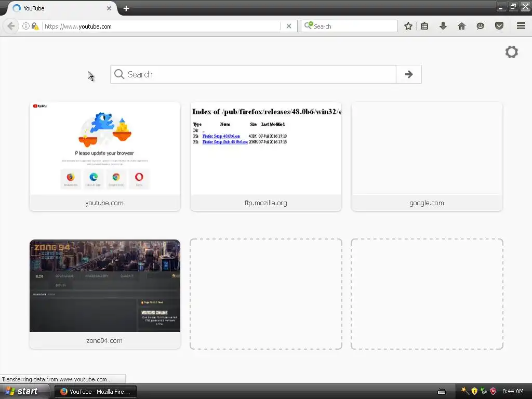Open the Hello chat smiley icon
This screenshot has width=532, height=399.
481,26
